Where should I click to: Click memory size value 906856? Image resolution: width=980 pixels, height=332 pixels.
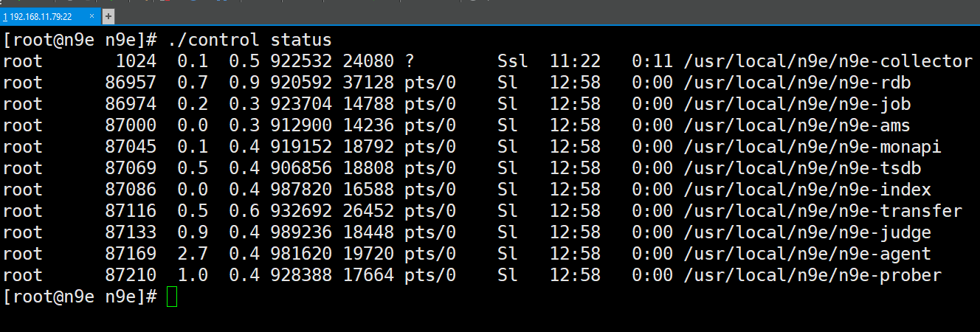pos(301,168)
